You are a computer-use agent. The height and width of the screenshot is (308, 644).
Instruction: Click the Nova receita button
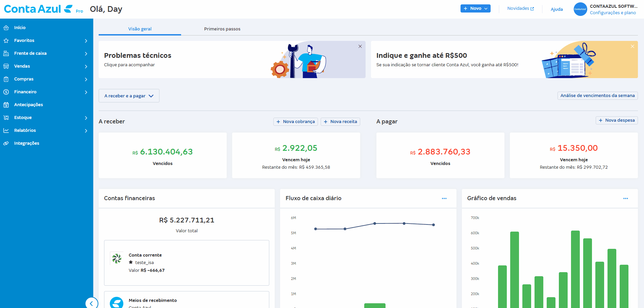(x=340, y=122)
